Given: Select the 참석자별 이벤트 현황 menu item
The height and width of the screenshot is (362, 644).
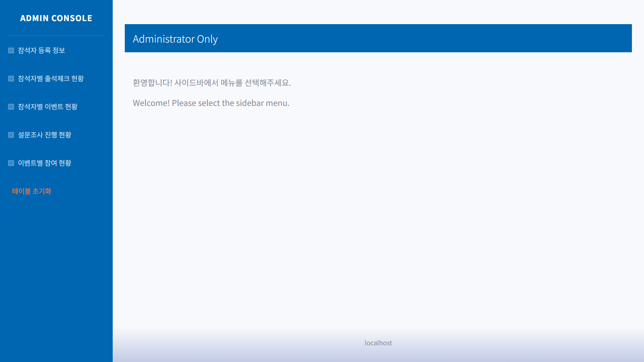Looking at the screenshot, I should click(48, 107).
